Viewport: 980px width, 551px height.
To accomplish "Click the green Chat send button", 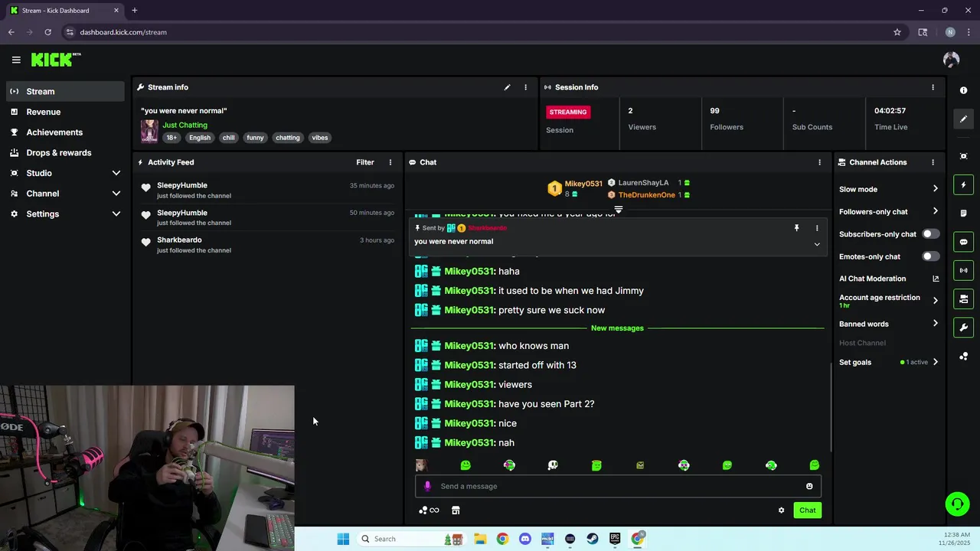I will pos(808,510).
